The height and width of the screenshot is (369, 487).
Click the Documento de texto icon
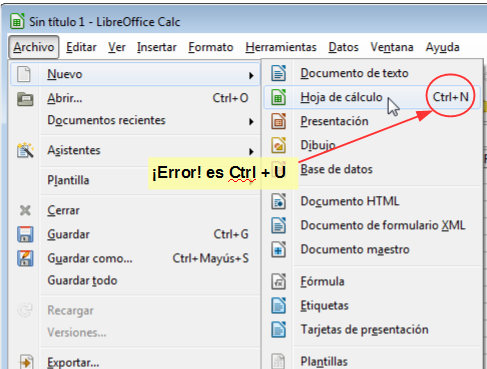(x=279, y=73)
